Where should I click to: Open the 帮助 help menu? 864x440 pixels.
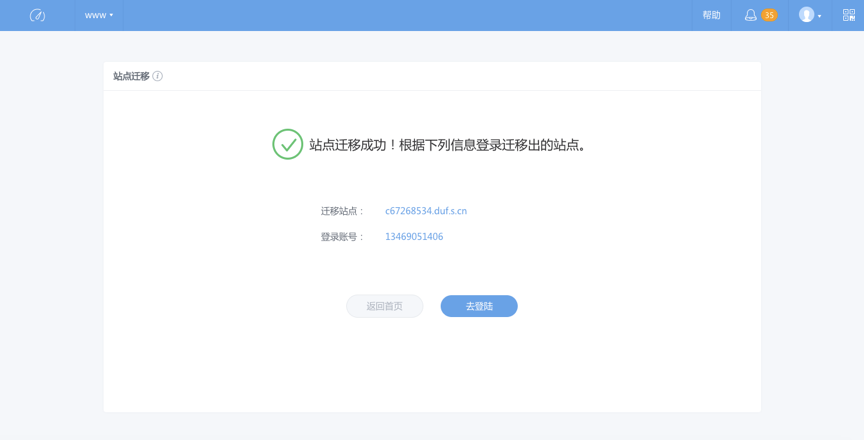tap(711, 15)
